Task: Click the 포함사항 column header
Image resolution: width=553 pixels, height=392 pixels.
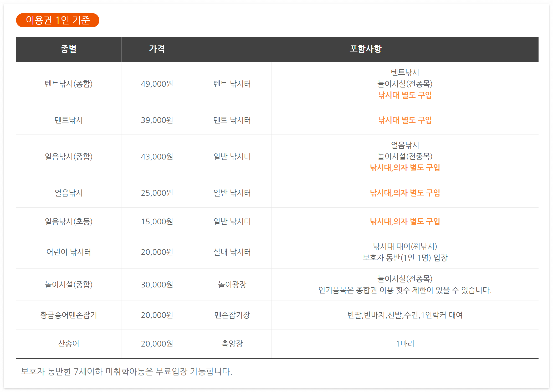Action: pyautogui.click(x=365, y=49)
